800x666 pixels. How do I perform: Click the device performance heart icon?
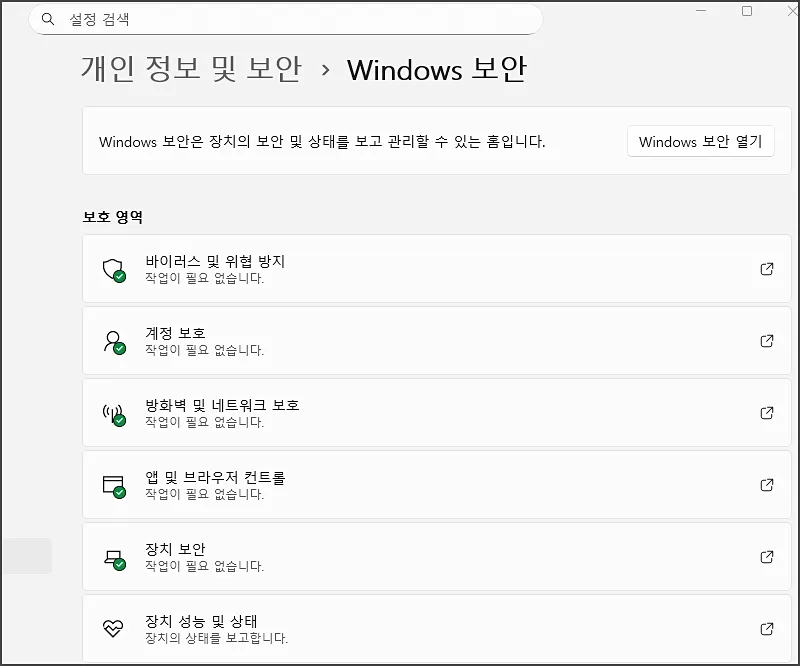point(113,629)
